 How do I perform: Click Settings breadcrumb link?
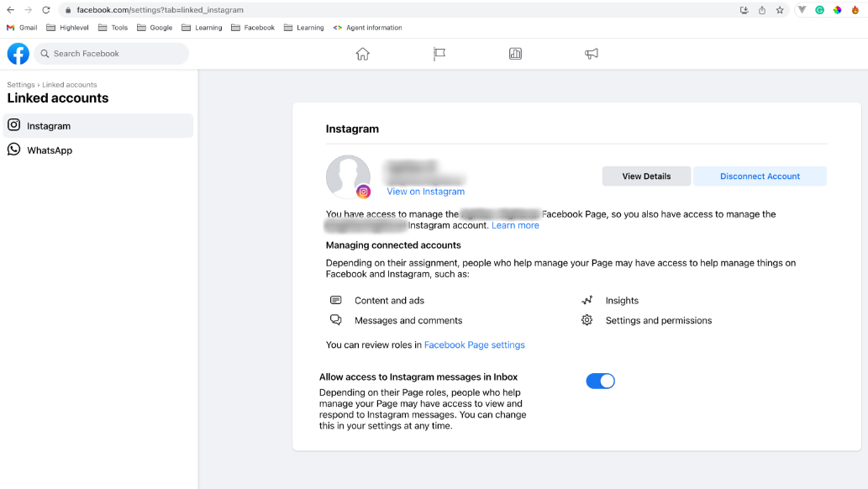(x=21, y=85)
